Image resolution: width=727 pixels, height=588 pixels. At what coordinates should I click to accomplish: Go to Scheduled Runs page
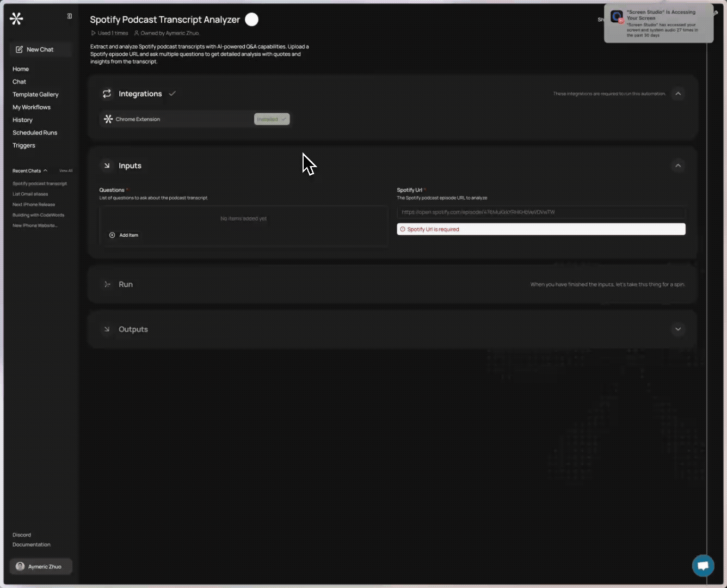[35, 133]
